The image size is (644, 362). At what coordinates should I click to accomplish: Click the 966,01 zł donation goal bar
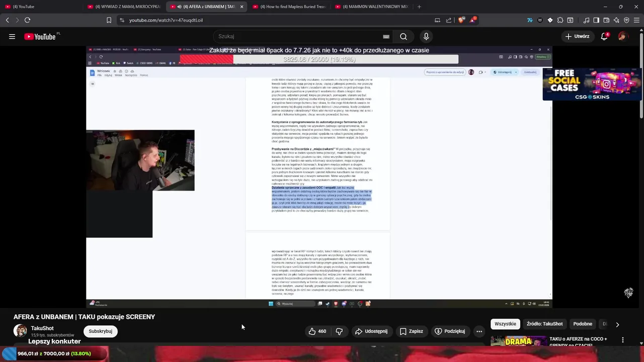[54, 353]
